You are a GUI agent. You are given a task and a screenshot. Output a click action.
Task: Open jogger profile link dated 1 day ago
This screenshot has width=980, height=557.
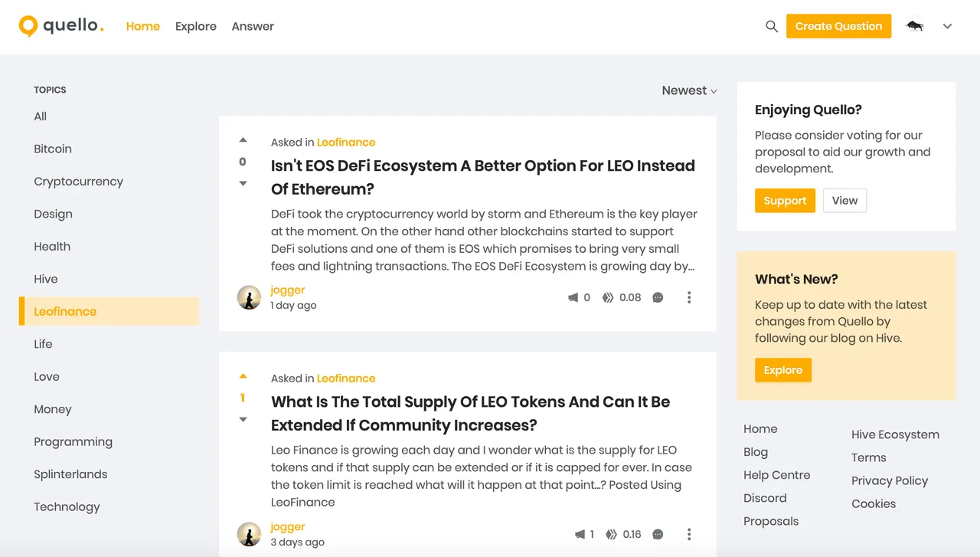pyautogui.click(x=288, y=290)
